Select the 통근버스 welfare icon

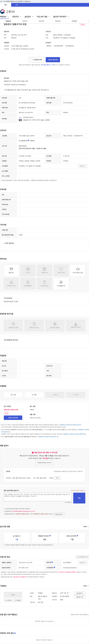pyautogui.click(x=11, y=271)
